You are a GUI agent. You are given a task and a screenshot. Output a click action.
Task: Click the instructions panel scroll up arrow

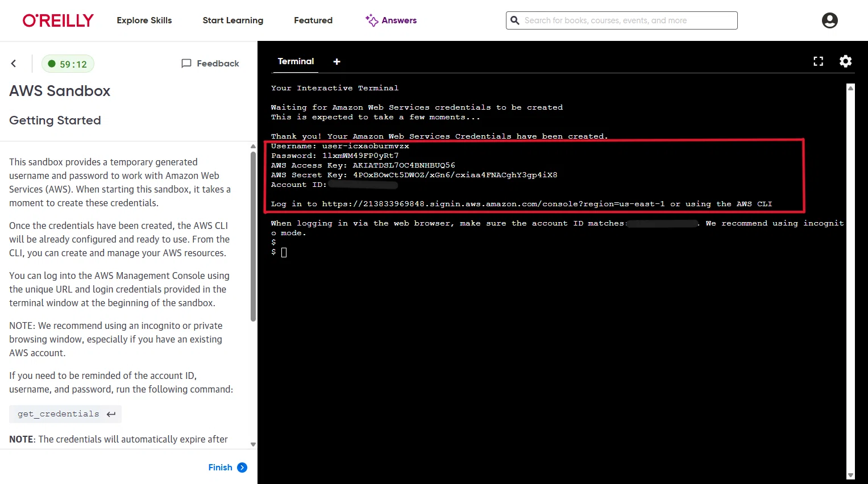pos(254,147)
